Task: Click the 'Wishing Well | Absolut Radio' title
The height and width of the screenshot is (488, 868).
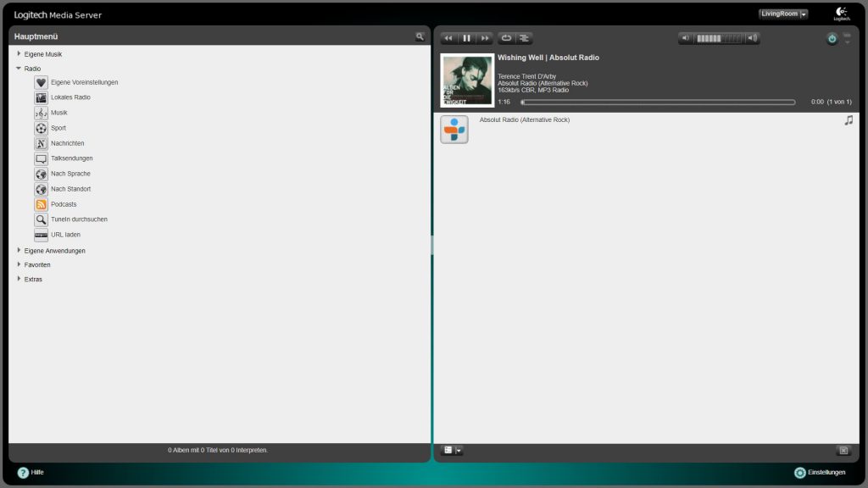Action: tap(548, 58)
